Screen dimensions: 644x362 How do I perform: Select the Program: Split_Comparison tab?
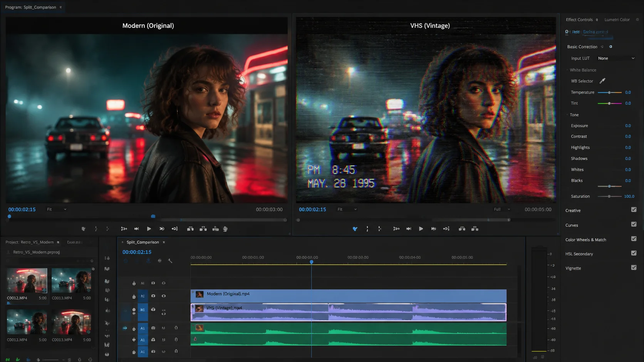(30, 7)
